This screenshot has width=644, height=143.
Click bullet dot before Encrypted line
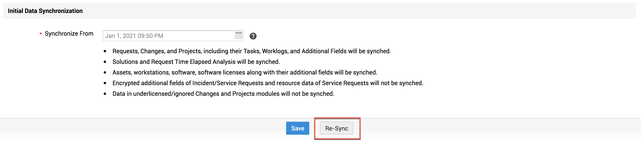click(105, 83)
